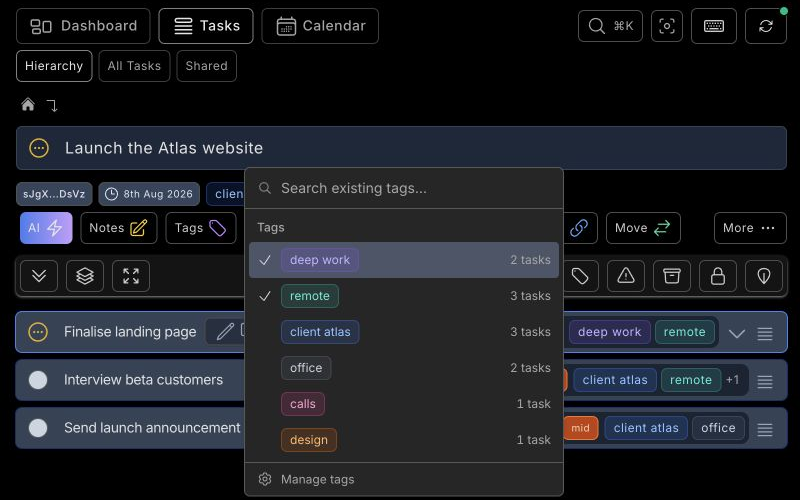Screen dimensions: 800x500
Task: Click drag handle of Finalise landing page
Action: click(765, 334)
